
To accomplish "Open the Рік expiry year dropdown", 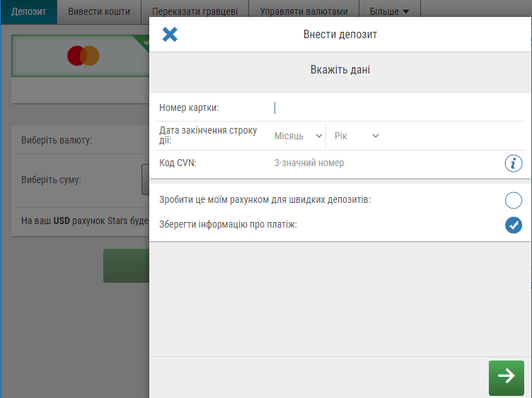I will (357, 136).
